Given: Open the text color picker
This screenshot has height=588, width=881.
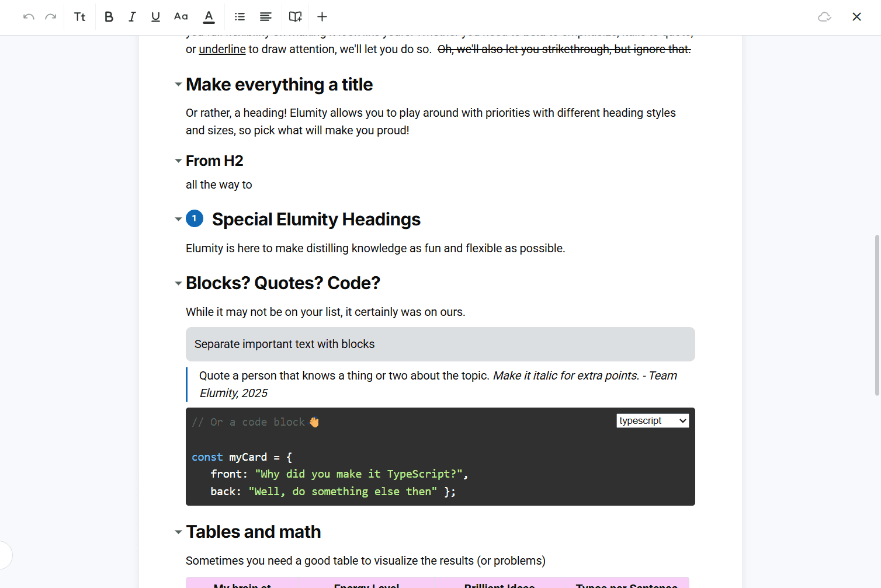Looking at the screenshot, I should [209, 17].
